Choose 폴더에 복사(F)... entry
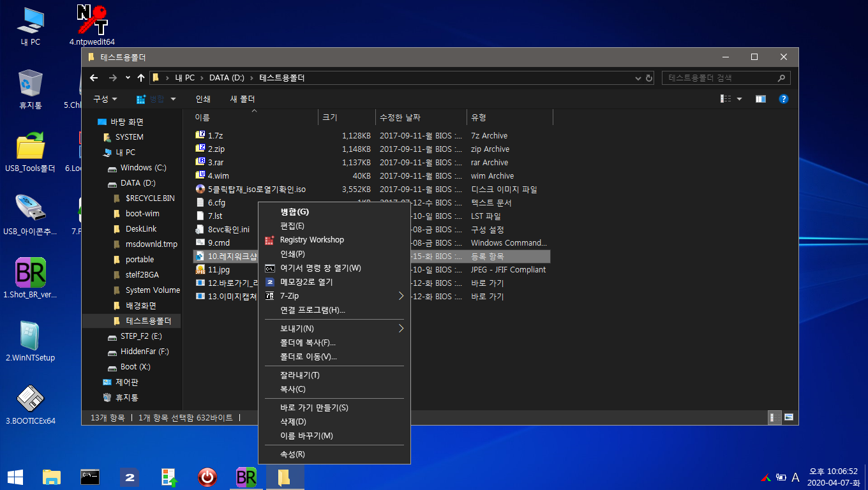Viewport: 868px width, 490px height. pos(334,343)
